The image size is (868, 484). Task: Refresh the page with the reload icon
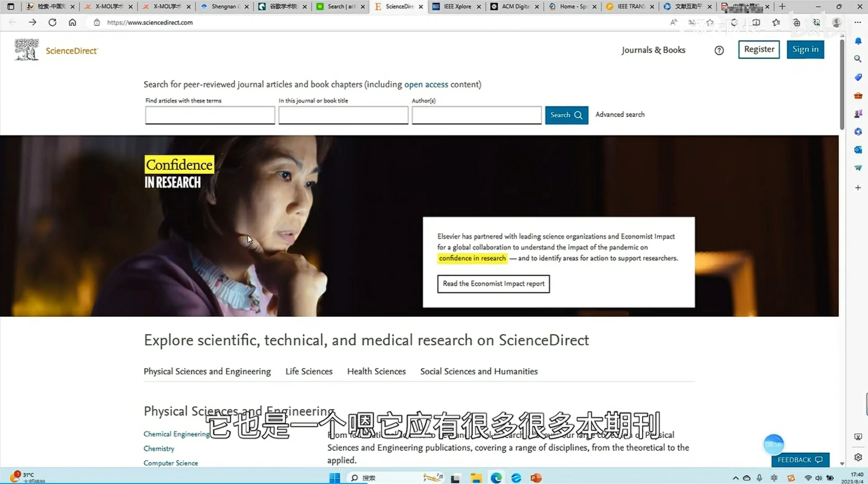coord(52,22)
